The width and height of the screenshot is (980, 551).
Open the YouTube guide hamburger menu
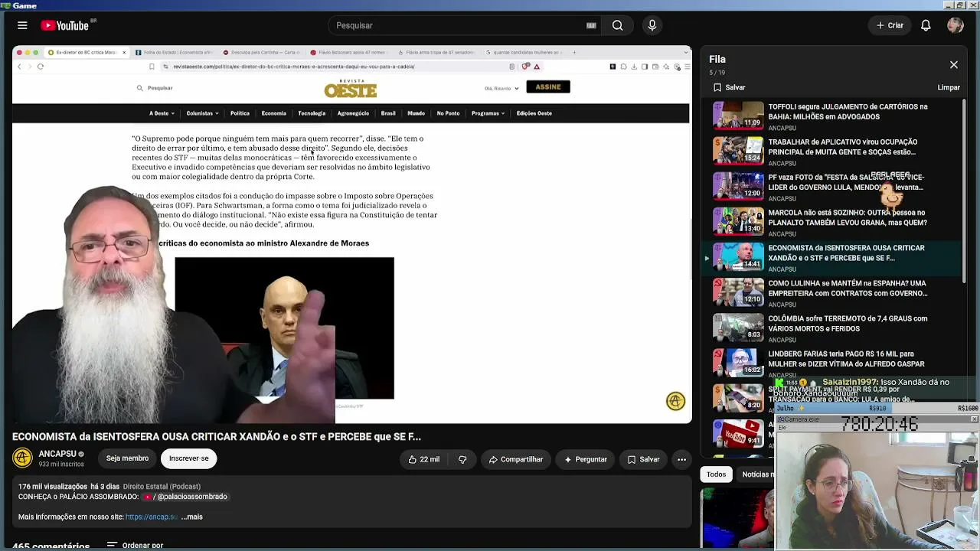point(22,25)
